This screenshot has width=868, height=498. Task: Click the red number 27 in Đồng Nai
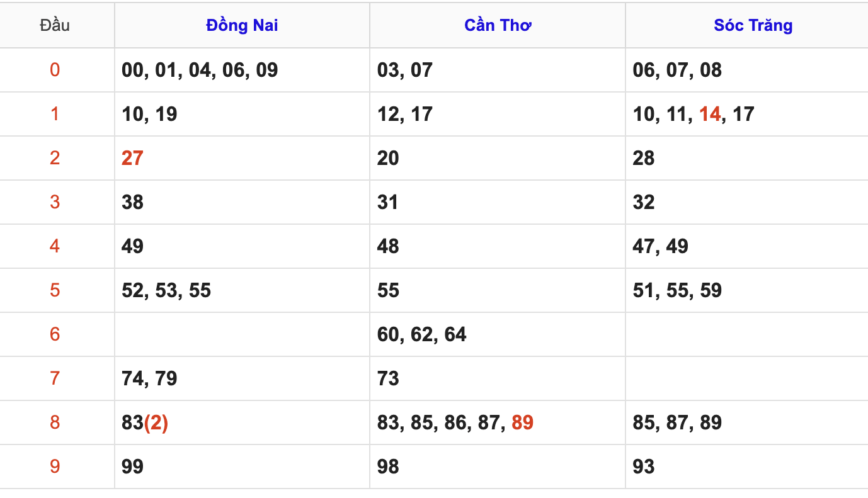point(132,158)
